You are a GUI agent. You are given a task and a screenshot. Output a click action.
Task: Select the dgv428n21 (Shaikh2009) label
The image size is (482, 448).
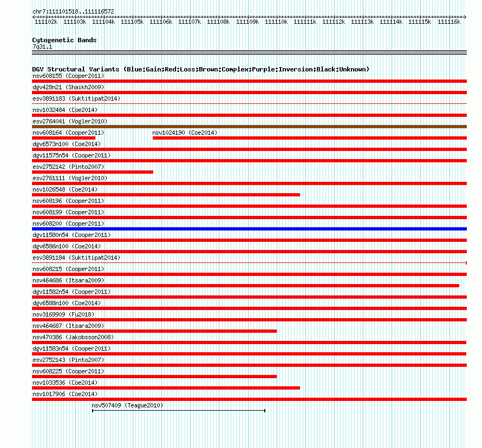[x=68, y=87]
